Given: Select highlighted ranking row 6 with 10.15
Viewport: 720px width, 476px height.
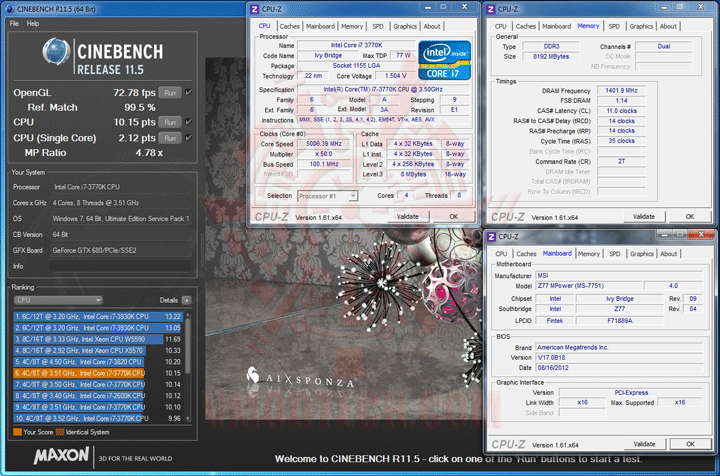Looking at the screenshot, I should click(98, 373).
